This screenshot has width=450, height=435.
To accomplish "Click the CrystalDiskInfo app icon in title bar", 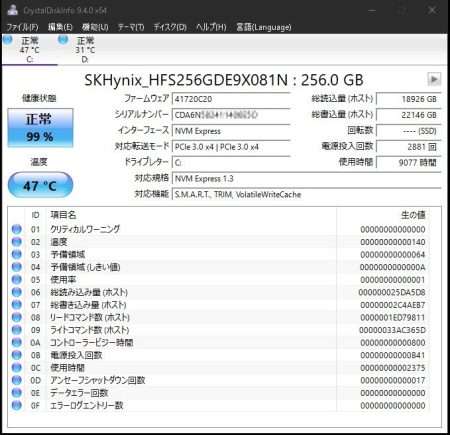I will (x=12, y=10).
